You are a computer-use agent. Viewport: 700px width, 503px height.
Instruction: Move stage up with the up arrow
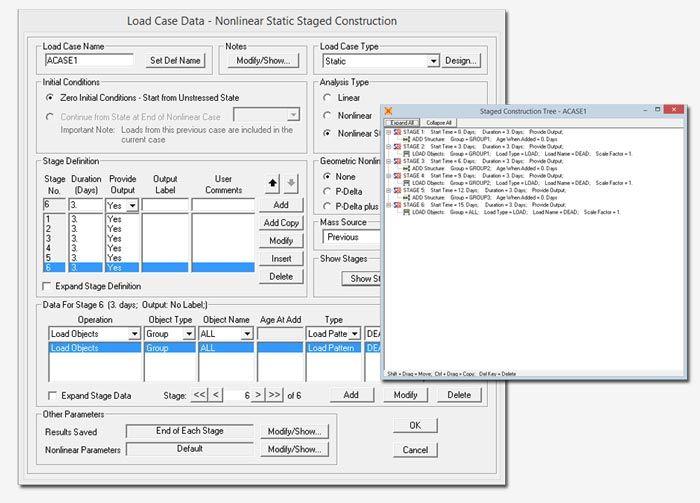tap(272, 183)
